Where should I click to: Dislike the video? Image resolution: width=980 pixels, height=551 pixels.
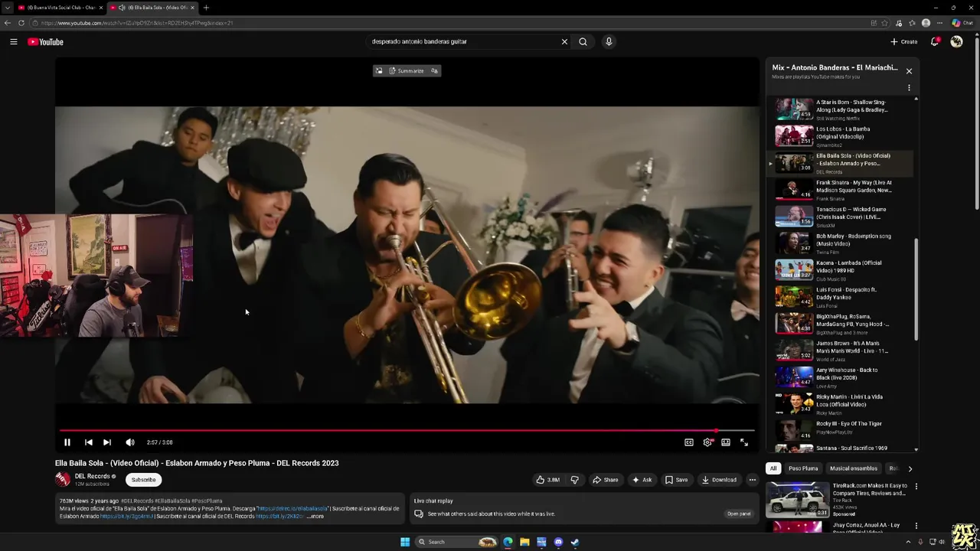[x=574, y=480]
